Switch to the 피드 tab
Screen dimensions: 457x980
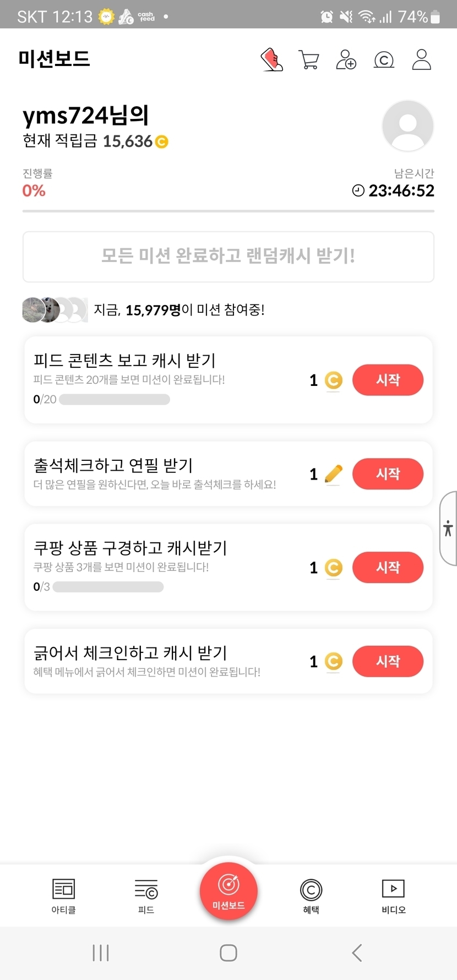[x=146, y=896]
